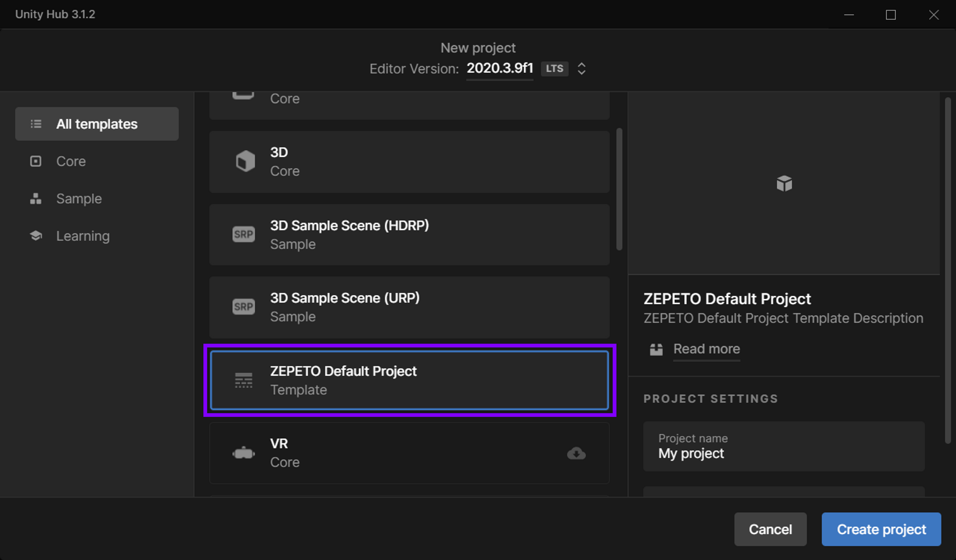This screenshot has height=560, width=956.
Task: Choose the 3D Sample Scene (URP) template
Action: (409, 307)
